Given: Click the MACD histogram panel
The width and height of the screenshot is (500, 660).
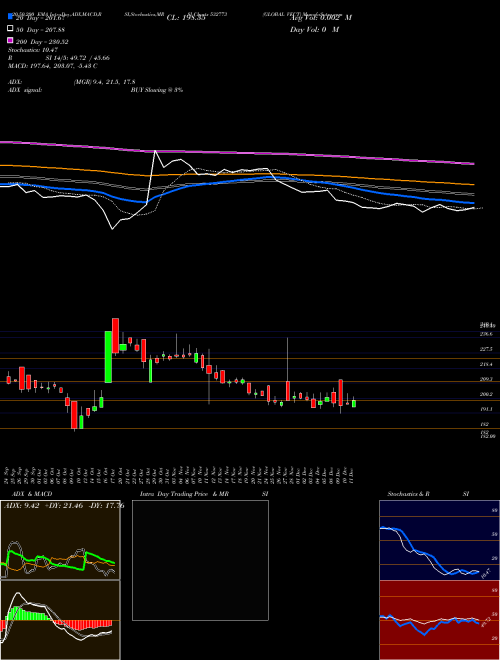Looking at the screenshot, I should [60, 620].
